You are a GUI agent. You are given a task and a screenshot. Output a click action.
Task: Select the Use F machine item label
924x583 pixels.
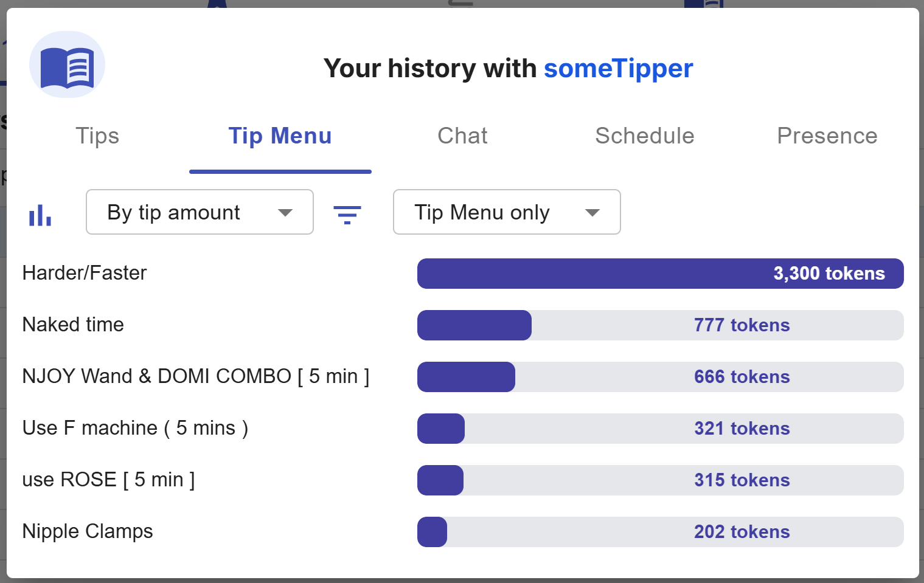point(135,428)
